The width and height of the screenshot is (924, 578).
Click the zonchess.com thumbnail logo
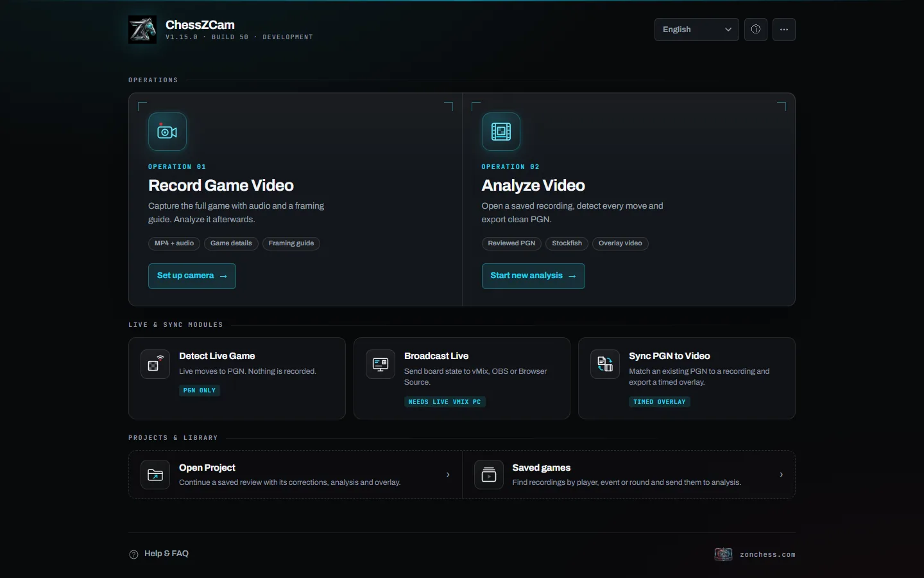pos(723,554)
